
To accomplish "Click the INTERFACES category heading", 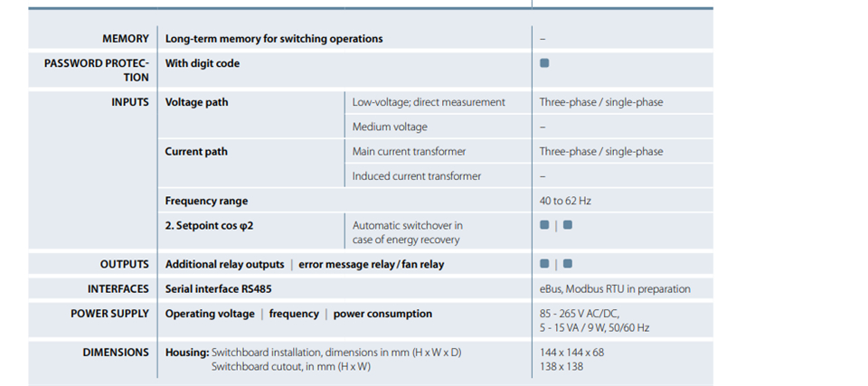I will tap(118, 289).
